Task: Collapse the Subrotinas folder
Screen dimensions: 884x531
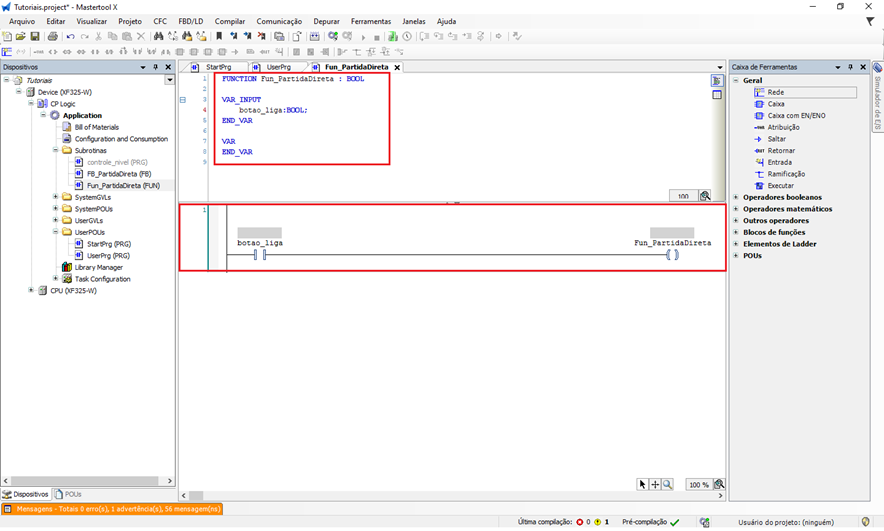Action: point(55,151)
